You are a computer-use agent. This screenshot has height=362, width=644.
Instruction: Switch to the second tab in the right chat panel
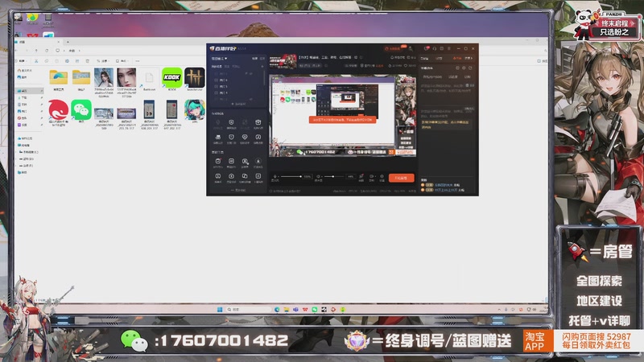(439, 58)
